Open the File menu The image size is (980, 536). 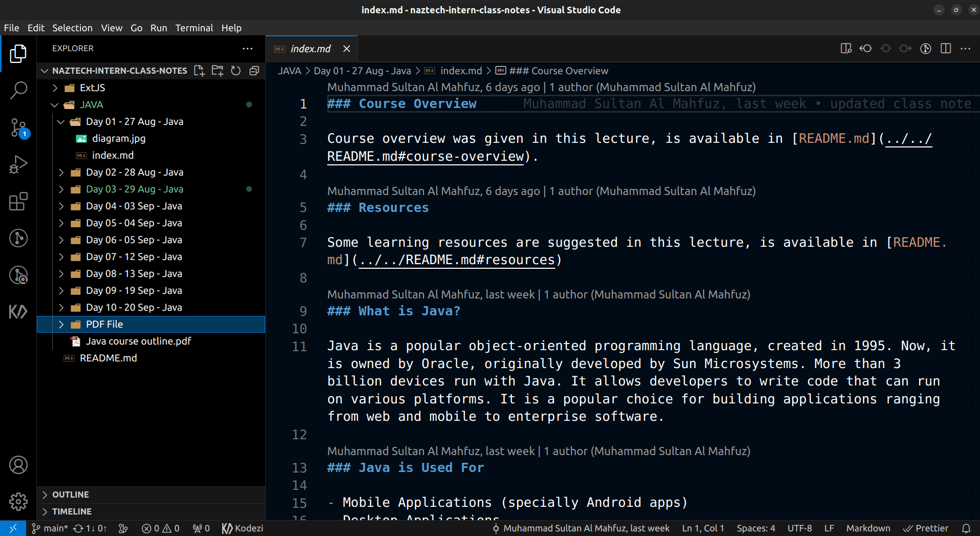(11, 28)
